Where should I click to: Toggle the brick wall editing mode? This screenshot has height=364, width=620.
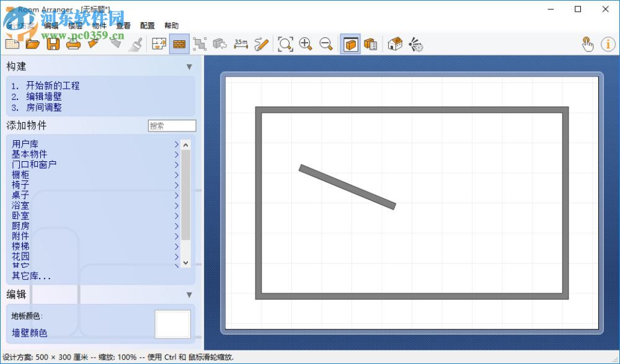(180, 44)
